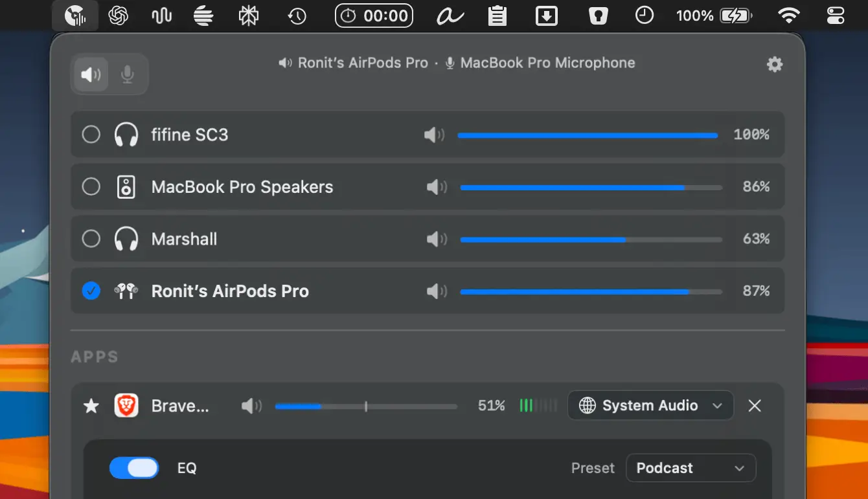Mute the Marshall headphones volume icon

tap(437, 239)
